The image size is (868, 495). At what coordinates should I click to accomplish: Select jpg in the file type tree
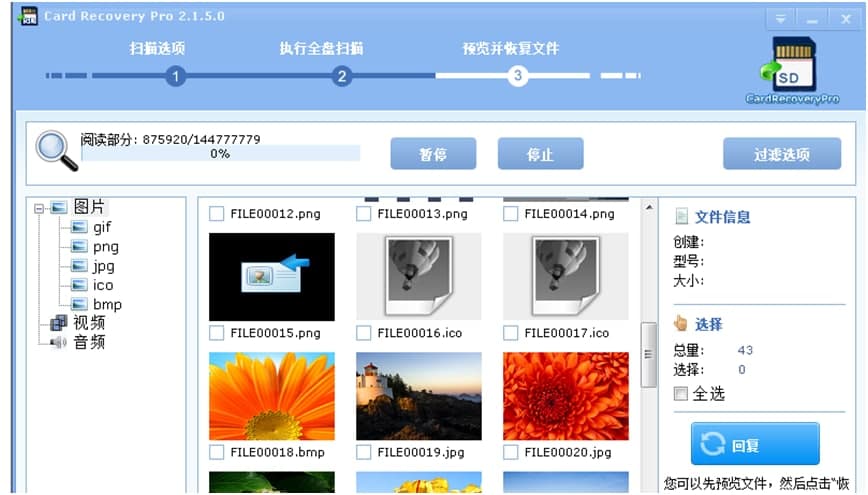coord(104,266)
